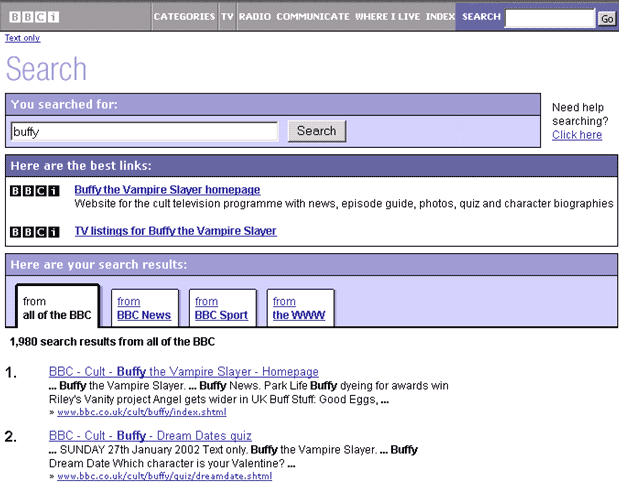Switch to Text only version

click(23, 38)
